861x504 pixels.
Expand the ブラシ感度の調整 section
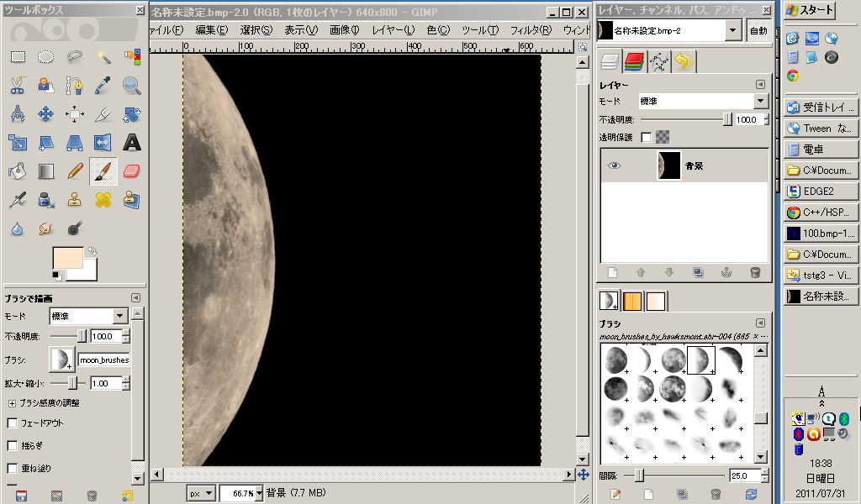(12, 402)
